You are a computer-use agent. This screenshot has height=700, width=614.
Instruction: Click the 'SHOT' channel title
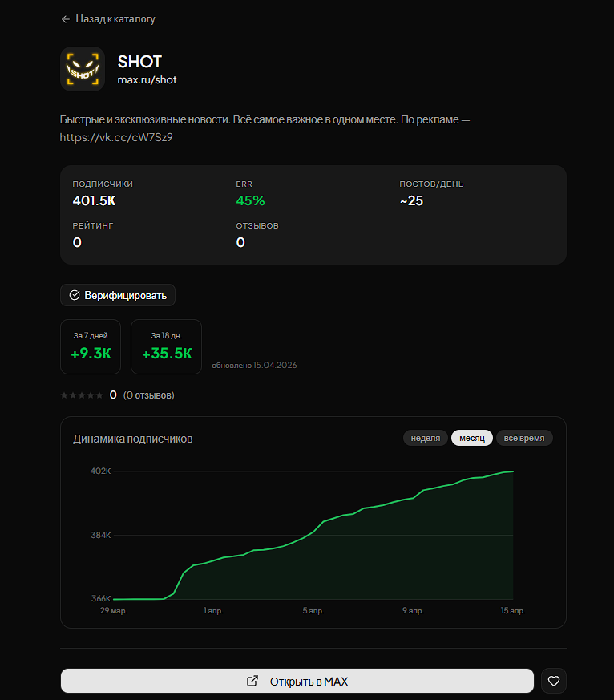point(139,62)
